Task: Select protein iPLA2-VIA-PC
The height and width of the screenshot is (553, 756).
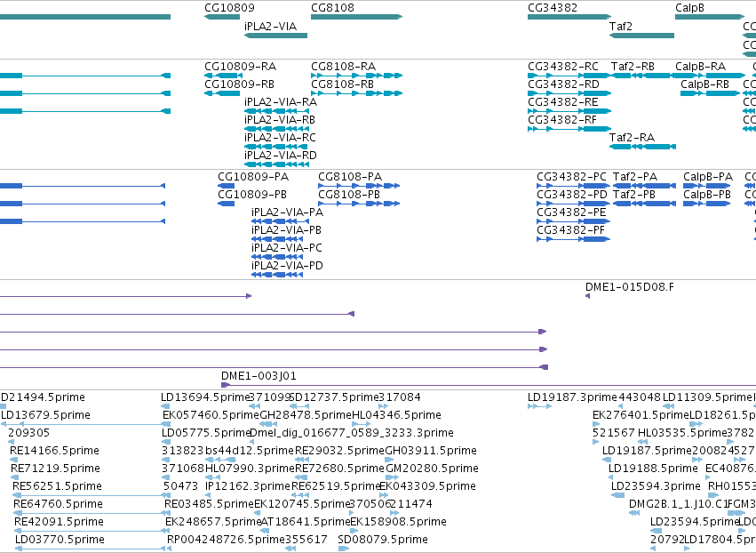Action: [277, 257]
